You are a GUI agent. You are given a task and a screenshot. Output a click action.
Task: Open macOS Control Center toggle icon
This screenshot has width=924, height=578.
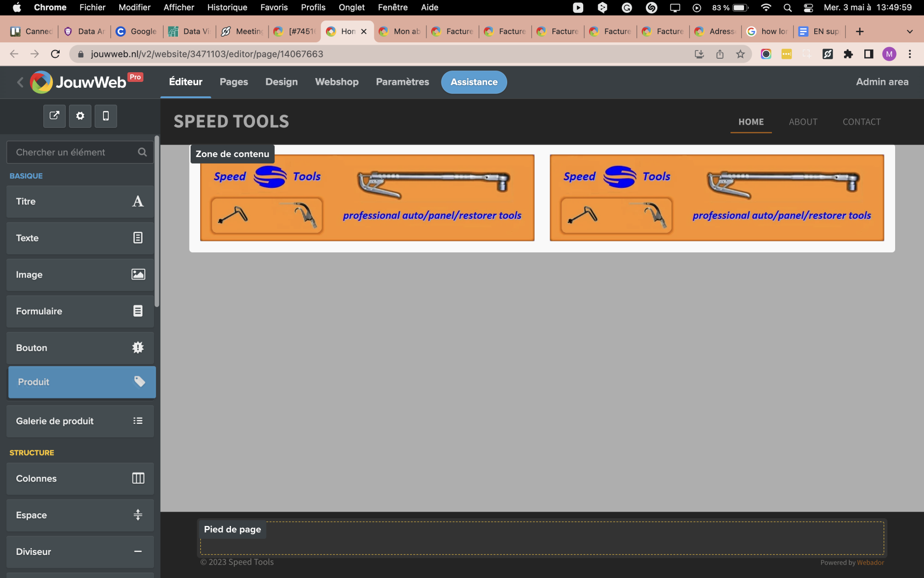(808, 7)
